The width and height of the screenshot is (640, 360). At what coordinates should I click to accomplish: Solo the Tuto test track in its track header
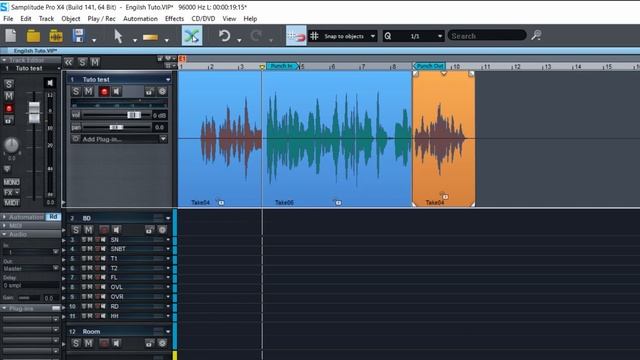tap(76, 91)
